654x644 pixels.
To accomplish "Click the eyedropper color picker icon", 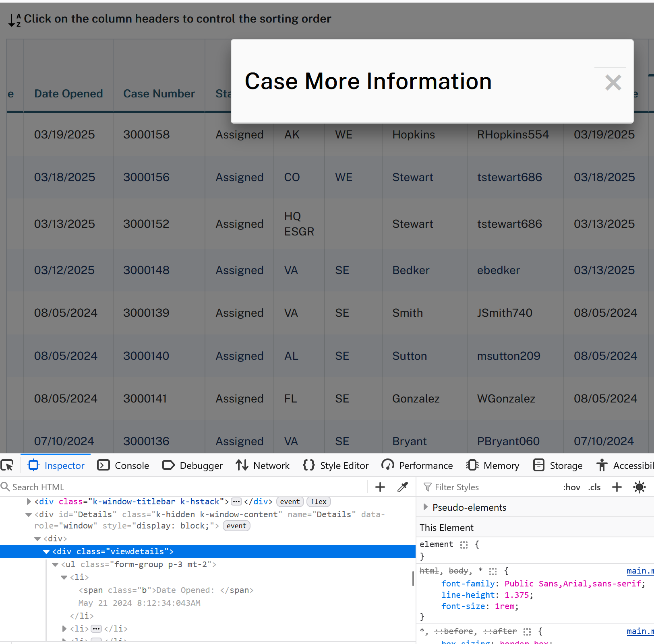I will (x=402, y=487).
